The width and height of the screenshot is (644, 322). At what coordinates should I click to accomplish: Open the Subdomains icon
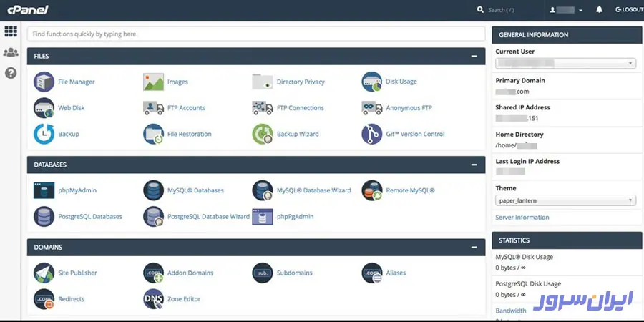(x=263, y=273)
